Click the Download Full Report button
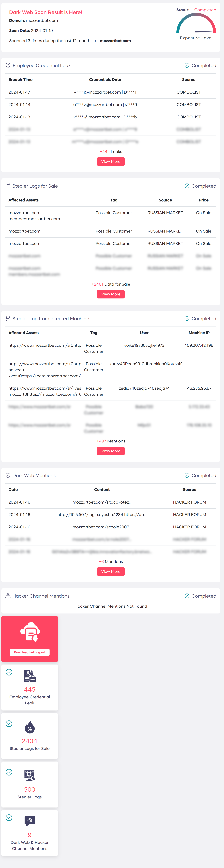The image size is (224, 868). tap(30, 652)
